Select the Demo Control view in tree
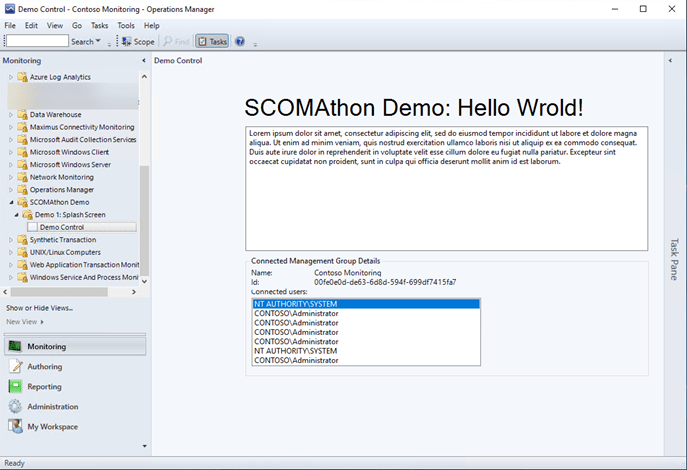Screen dimensions: 687x470 [62, 227]
